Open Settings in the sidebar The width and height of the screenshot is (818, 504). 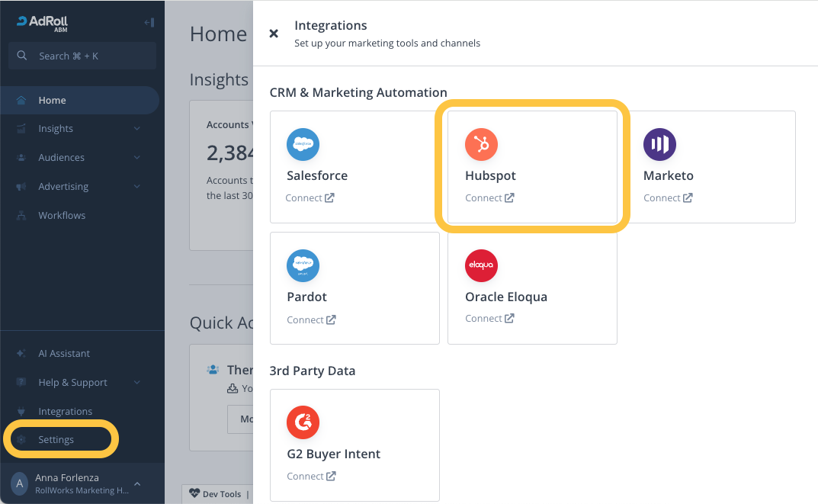pos(56,440)
